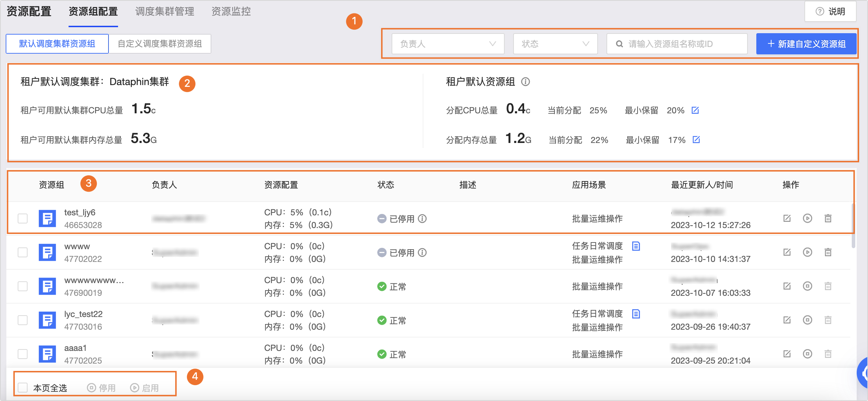Click the batch 停用 button
Screen dimensions: 868x401
(101, 388)
